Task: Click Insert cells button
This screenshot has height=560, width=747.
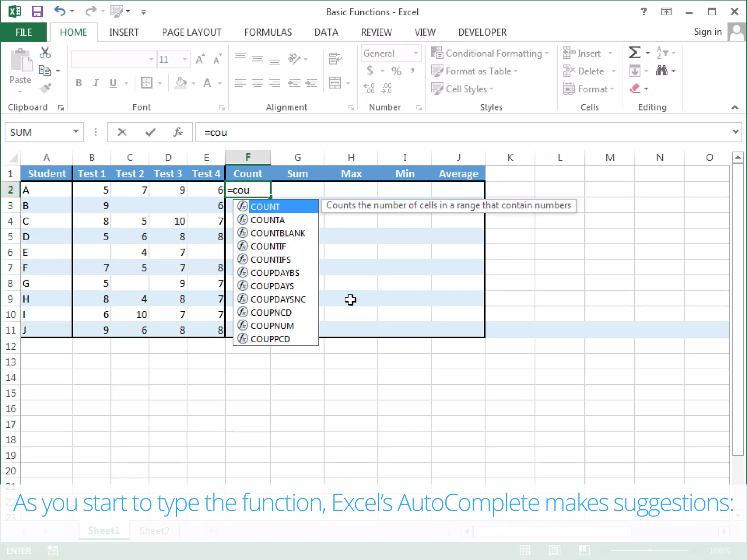Action: coord(587,53)
